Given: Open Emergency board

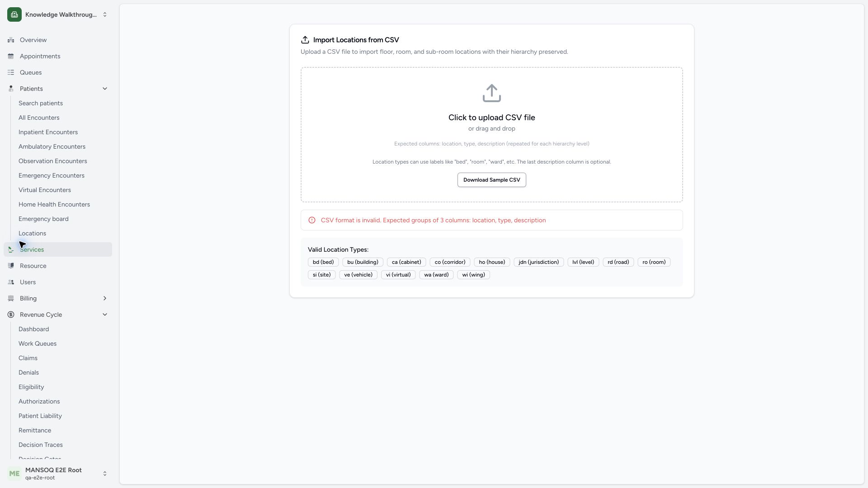Looking at the screenshot, I should (x=43, y=219).
